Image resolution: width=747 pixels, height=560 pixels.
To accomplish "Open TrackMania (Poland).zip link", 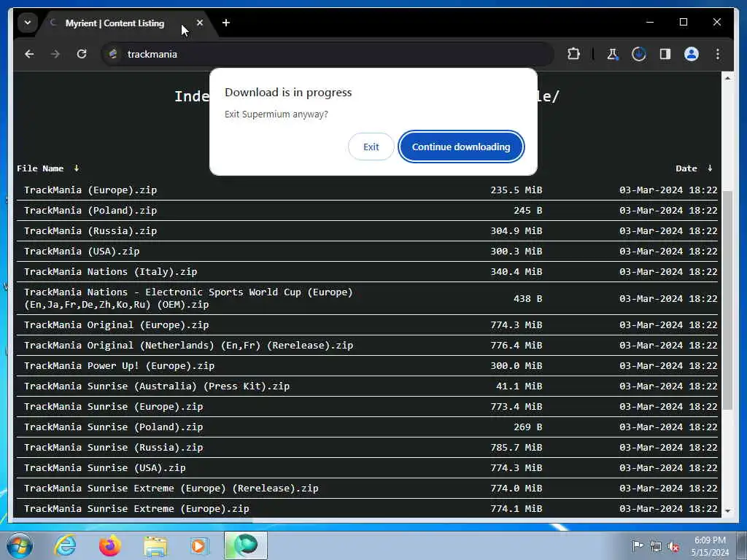I will (x=90, y=211).
